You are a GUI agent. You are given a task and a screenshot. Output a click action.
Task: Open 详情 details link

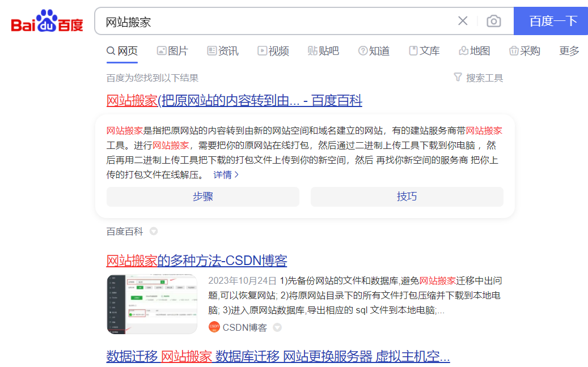[x=226, y=175]
